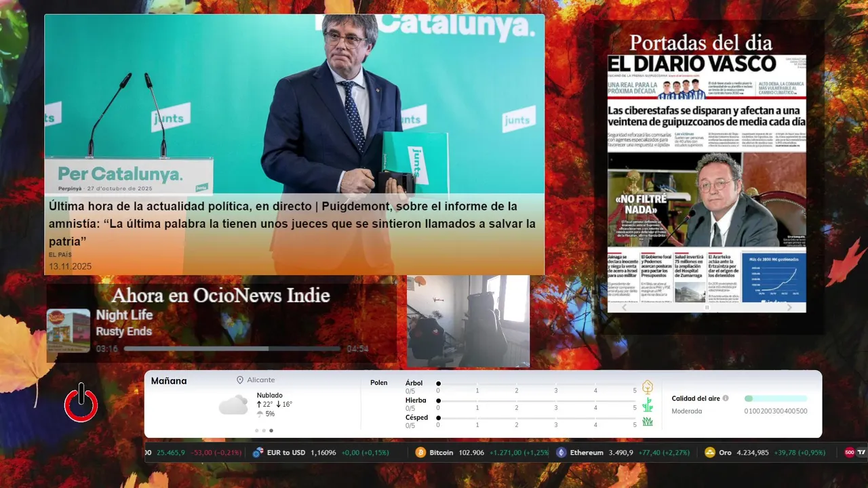Image resolution: width=868 pixels, height=488 pixels.
Task: Click the 22° maximum temperature value
Action: pyautogui.click(x=268, y=405)
